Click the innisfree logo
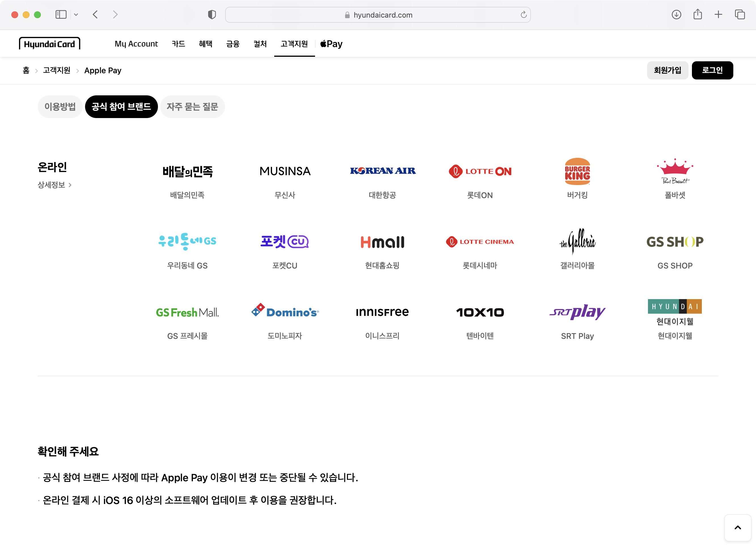This screenshot has width=756, height=546. point(382,312)
